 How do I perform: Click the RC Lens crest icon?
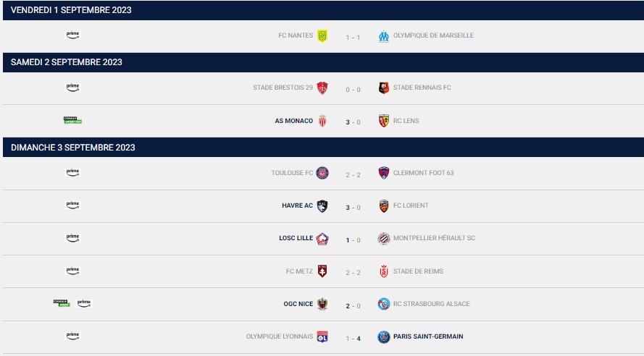click(384, 121)
